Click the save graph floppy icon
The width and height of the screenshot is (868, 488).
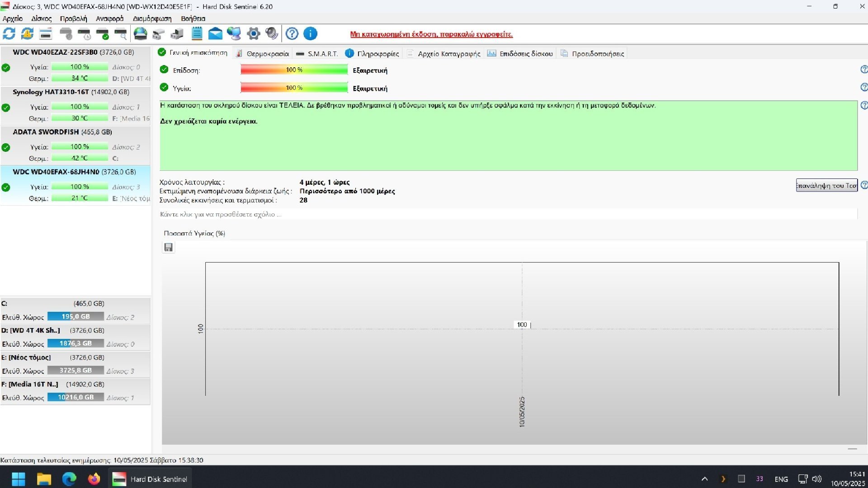pos(168,247)
